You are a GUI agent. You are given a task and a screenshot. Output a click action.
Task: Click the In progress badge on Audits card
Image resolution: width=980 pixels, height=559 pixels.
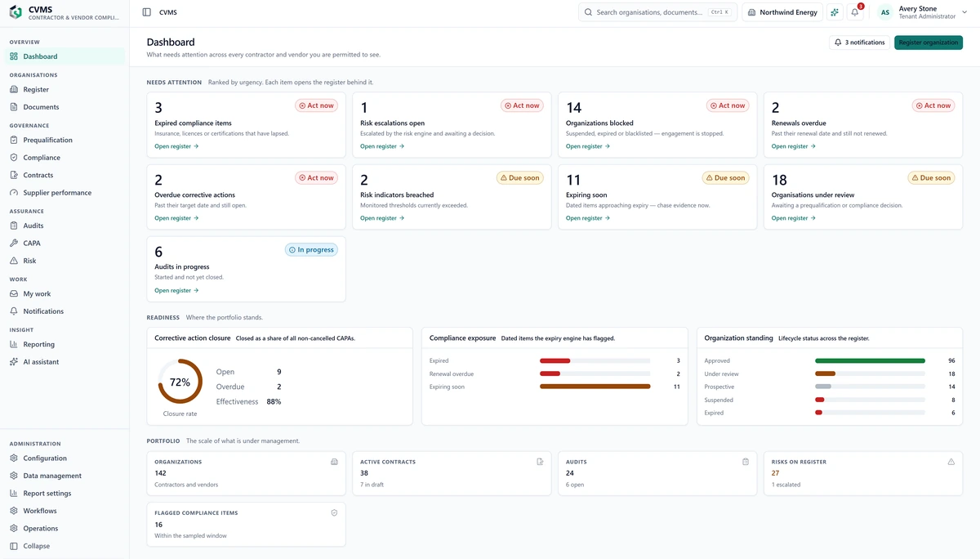[311, 249]
